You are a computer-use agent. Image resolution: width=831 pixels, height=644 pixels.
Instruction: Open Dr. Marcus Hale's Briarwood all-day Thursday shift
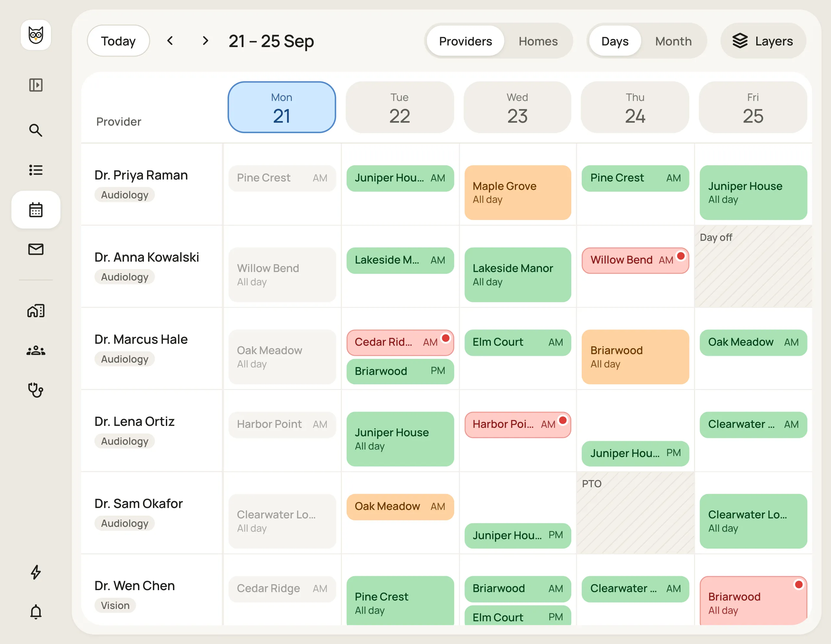635,357
